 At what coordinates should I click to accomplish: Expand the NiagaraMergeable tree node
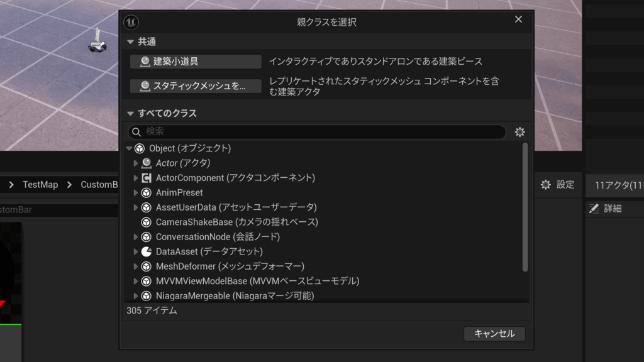pyautogui.click(x=136, y=296)
